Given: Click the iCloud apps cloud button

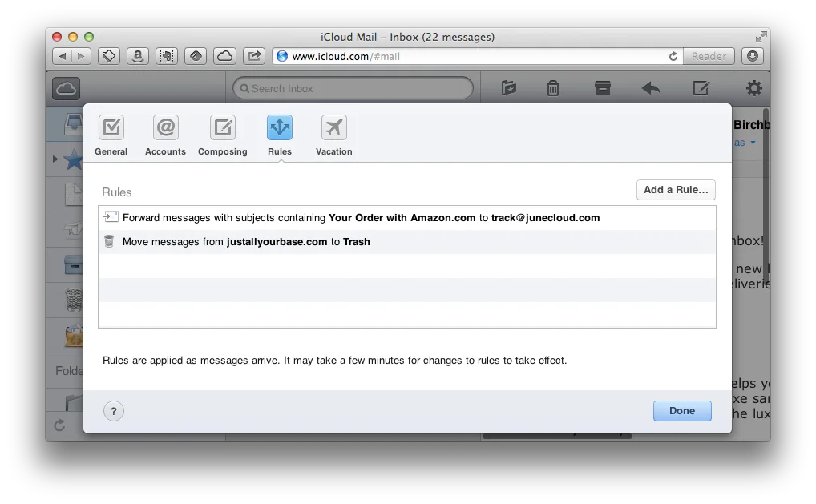Looking at the screenshot, I should click(x=66, y=88).
